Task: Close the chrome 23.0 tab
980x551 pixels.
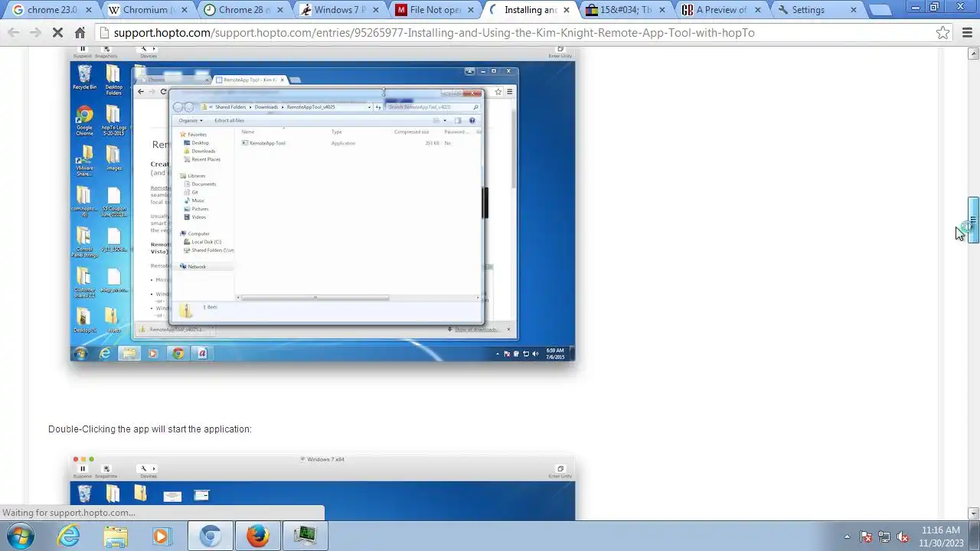Action: pyautogui.click(x=88, y=10)
